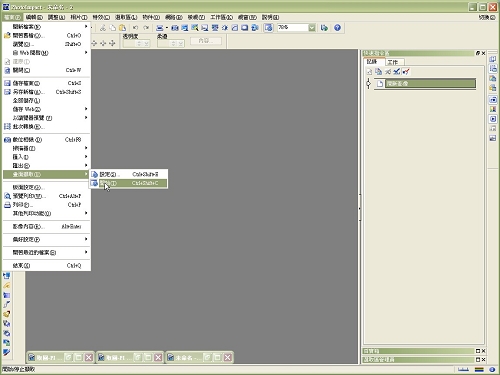
Task: Choose 設定 in the screen capture submenu
Action: [x=129, y=174]
